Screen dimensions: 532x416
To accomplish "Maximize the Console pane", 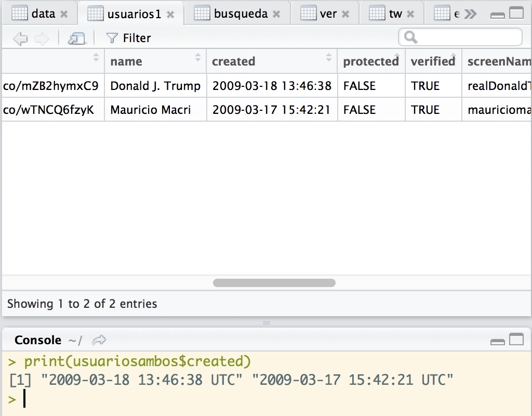I will point(516,340).
